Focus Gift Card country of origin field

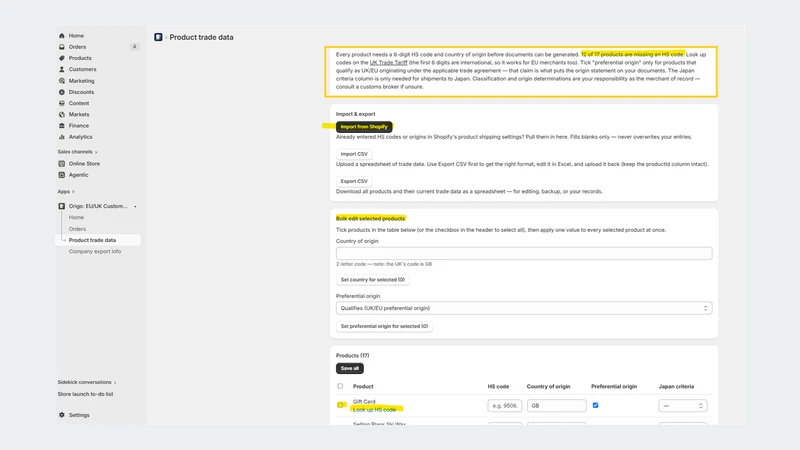(557, 406)
